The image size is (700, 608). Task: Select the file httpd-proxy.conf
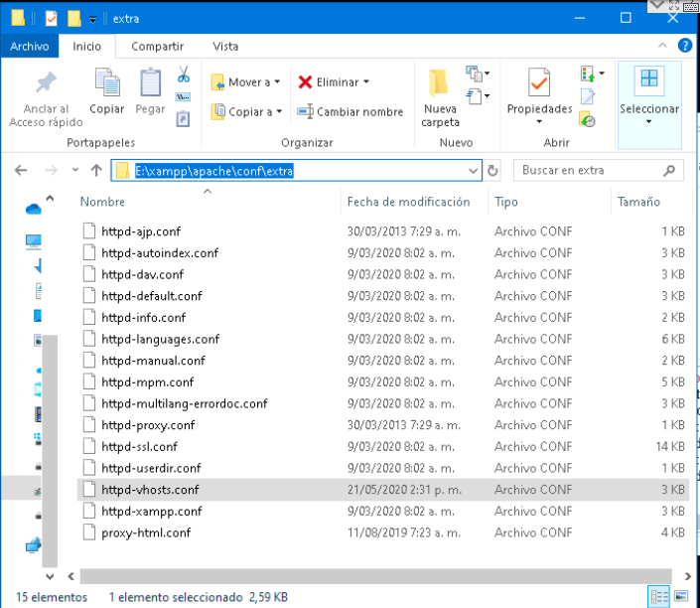pos(148,425)
